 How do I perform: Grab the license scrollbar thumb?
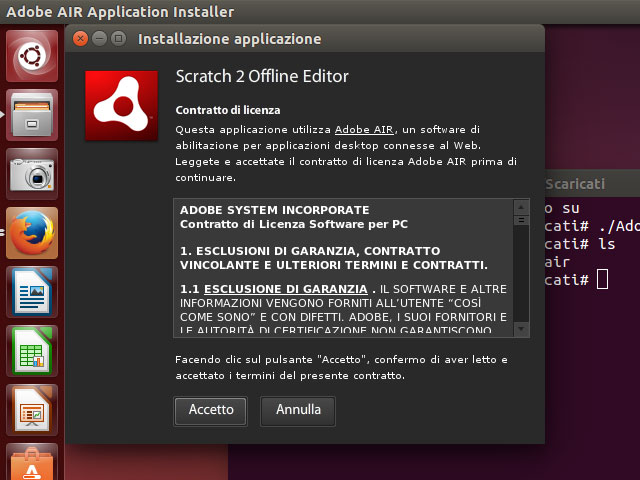(x=521, y=220)
